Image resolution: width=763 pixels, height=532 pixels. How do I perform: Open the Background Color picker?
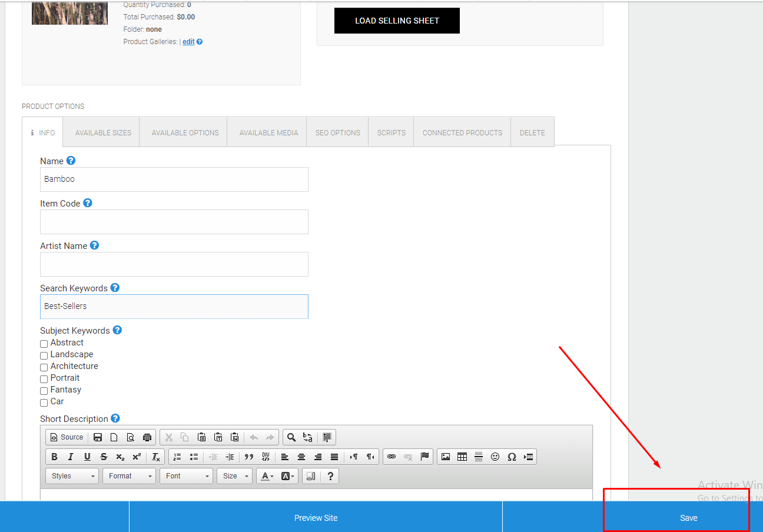coord(288,476)
